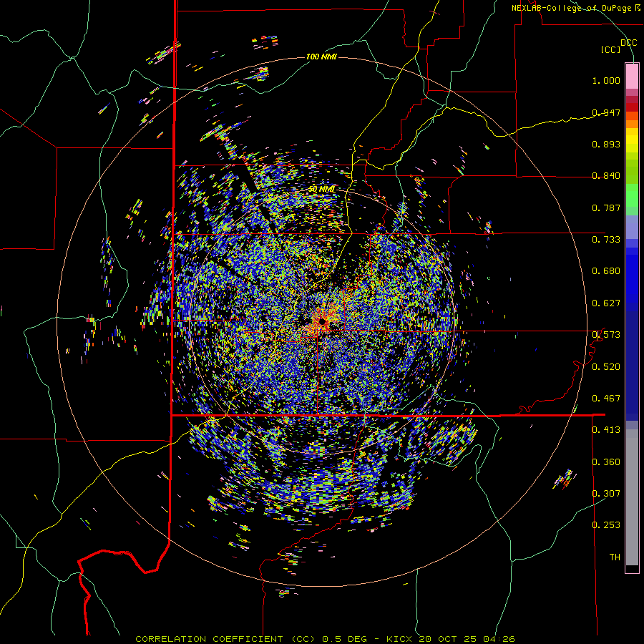Select the 0.947 legend value
The image size is (644, 644).
point(606,112)
